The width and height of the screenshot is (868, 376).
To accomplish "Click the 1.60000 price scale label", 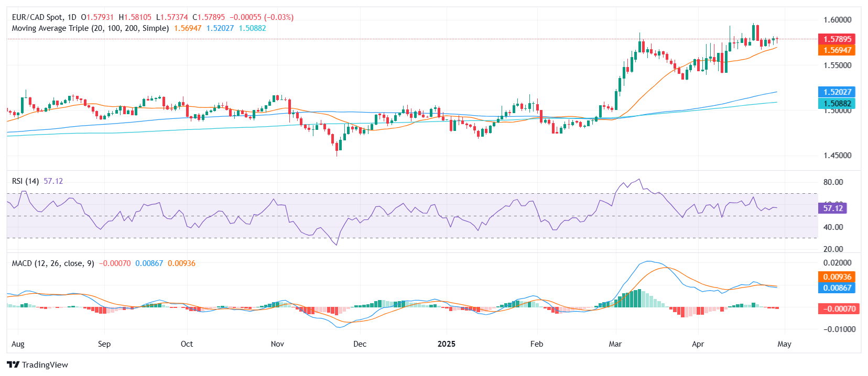I will [x=837, y=20].
